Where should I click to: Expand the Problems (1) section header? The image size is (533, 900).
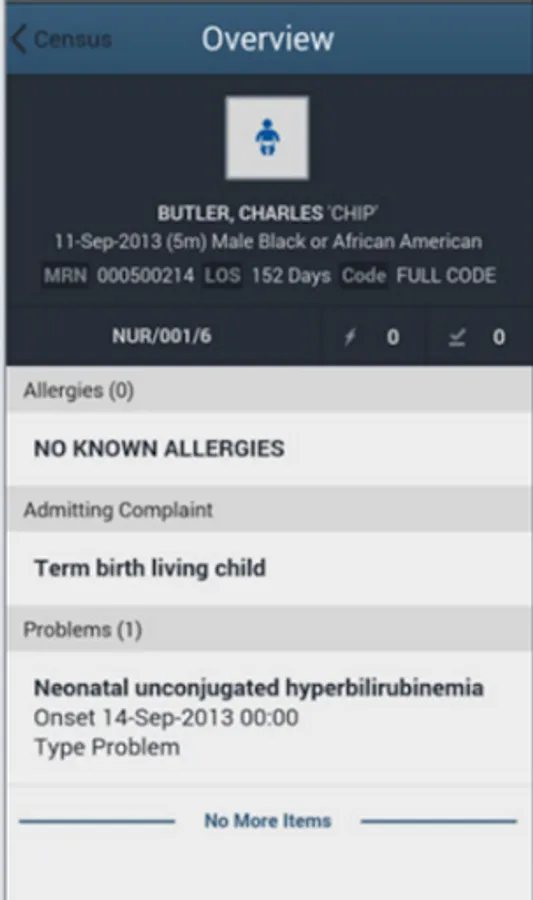269,630
